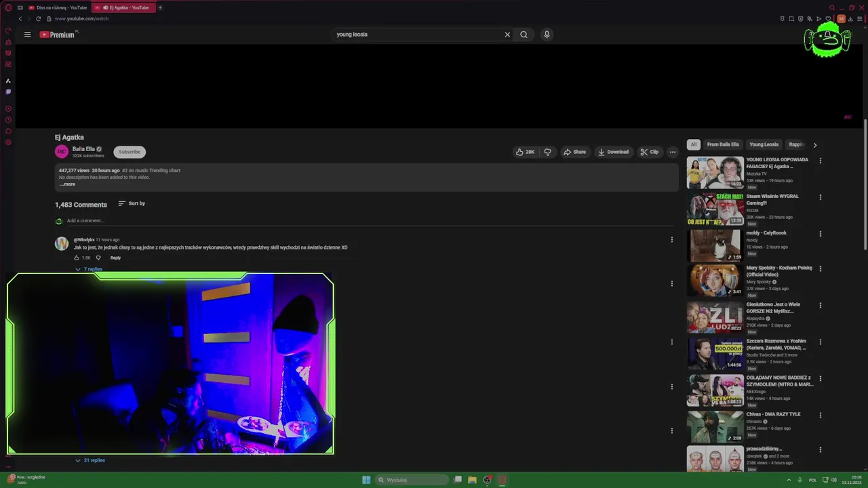The image size is (868, 488).
Task: Like the @Wlodykx comment
Action: (x=77, y=258)
